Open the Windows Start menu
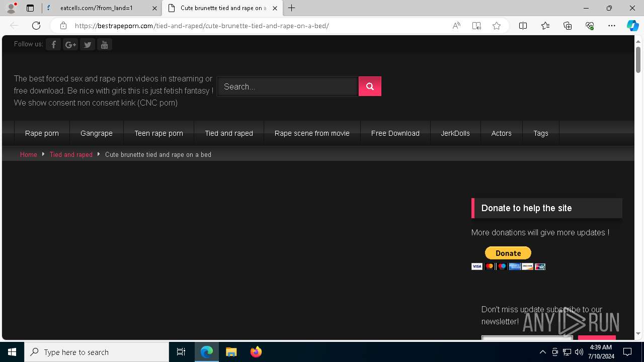The image size is (644, 362). 12,352
